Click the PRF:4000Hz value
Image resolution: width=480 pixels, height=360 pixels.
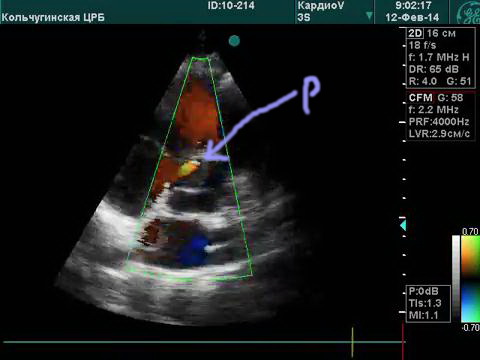439,122
